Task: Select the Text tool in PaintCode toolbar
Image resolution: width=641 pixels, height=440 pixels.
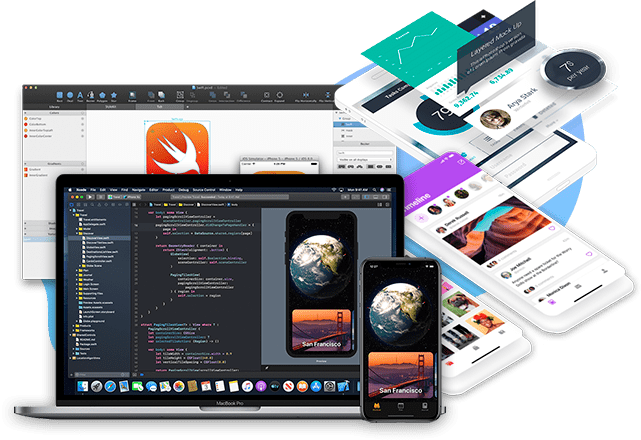Action: tap(80, 95)
